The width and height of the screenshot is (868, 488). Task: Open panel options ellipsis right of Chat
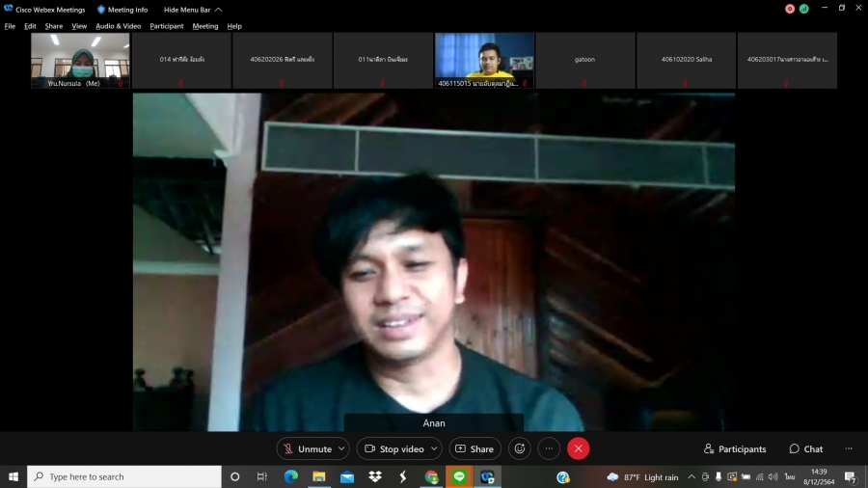pyautogui.click(x=849, y=448)
